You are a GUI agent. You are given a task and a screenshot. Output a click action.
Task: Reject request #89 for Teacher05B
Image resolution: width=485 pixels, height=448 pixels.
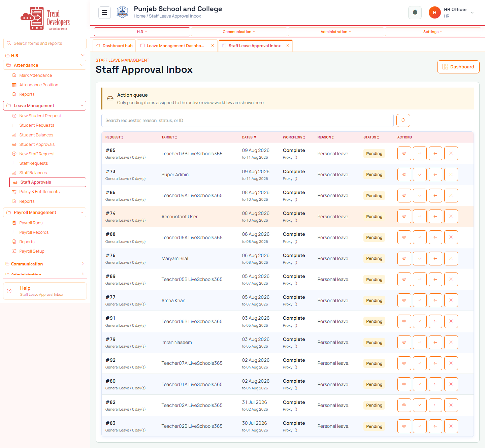(451, 279)
